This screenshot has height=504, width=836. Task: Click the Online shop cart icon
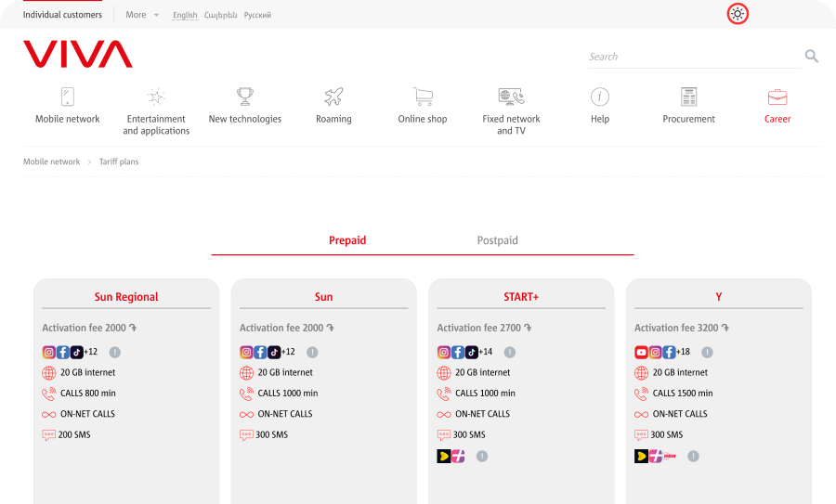point(423,97)
